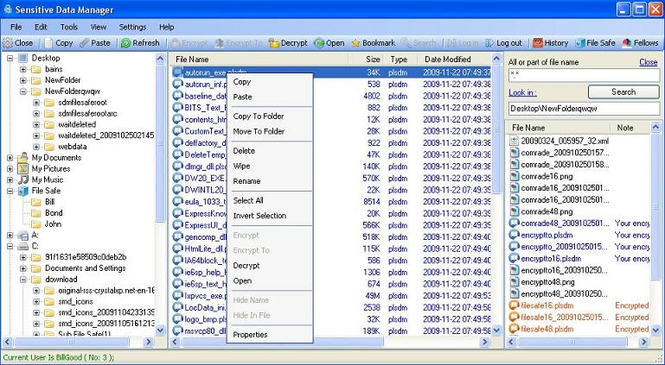This screenshot has height=365, width=665.
Task: Select encryptto48.png in search results
Action: [547, 281]
